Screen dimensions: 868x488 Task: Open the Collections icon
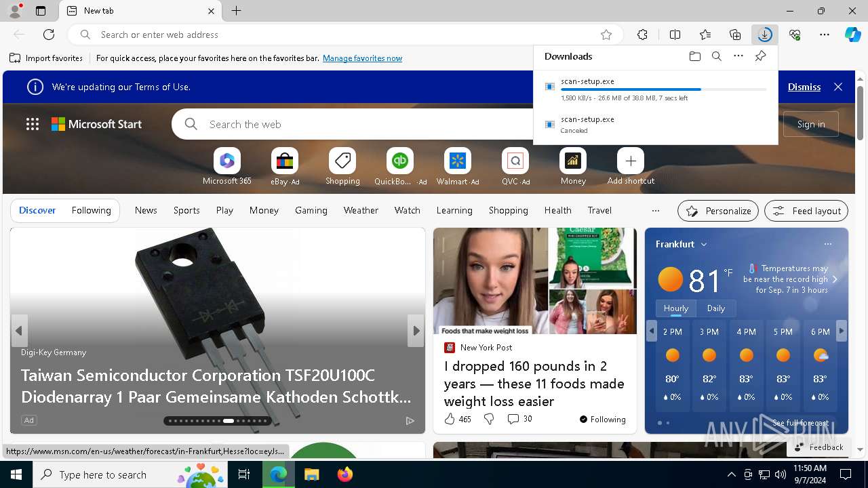click(735, 35)
